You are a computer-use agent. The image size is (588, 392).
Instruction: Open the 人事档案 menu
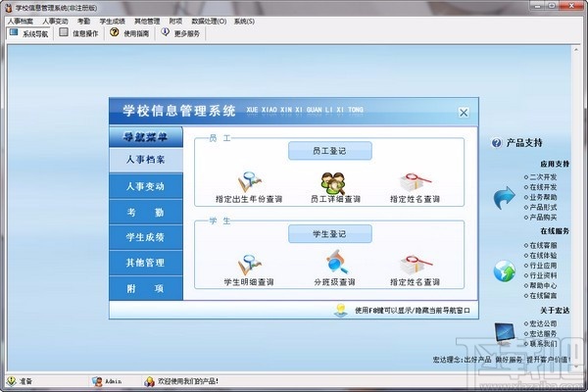click(21, 22)
